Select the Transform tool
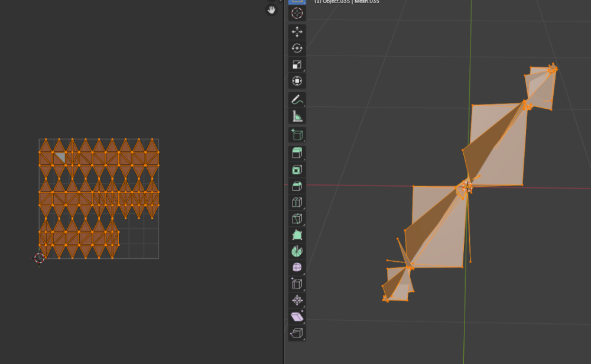591x364 pixels. 297,81
